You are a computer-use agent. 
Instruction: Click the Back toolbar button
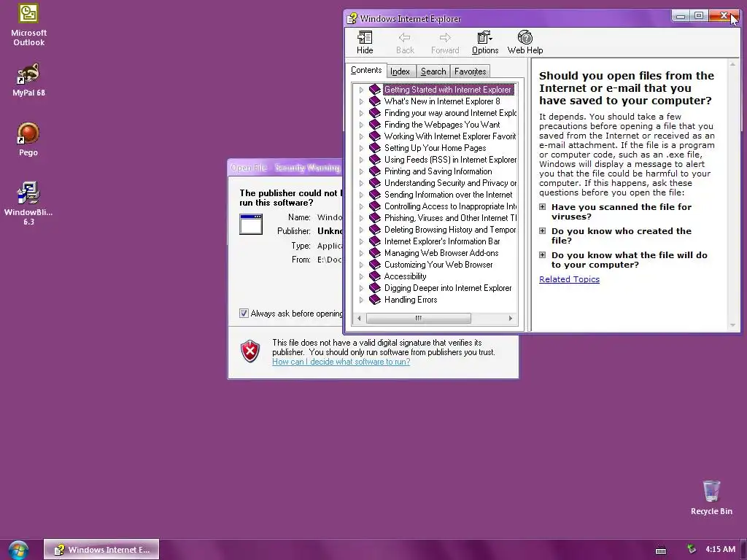tap(405, 42)
